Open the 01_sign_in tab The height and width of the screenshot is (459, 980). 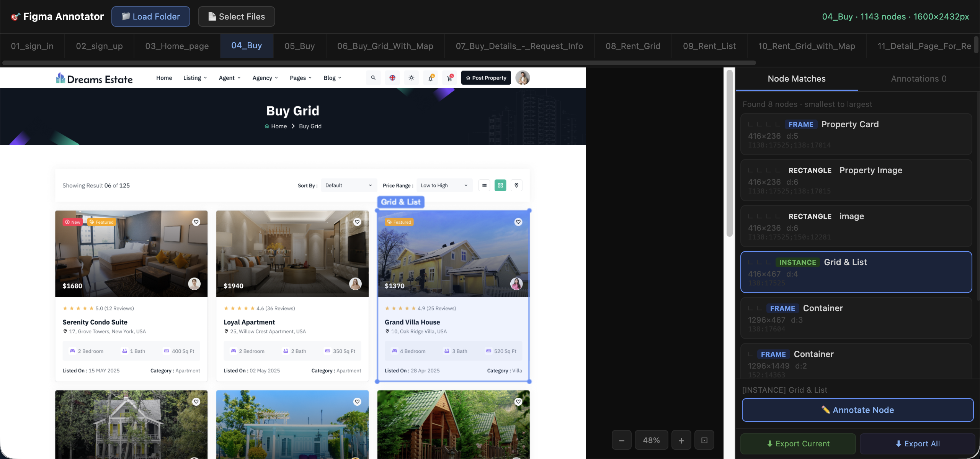32,46
